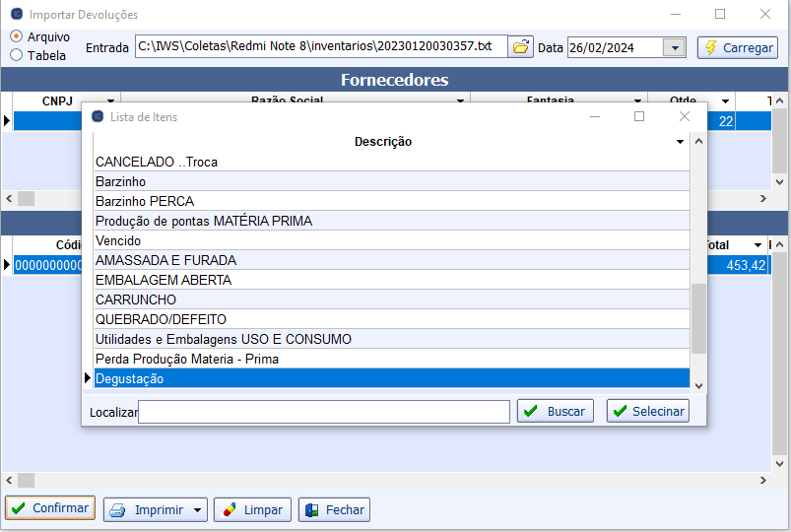Click Buscar in the Lista de Itens dialog
The height and width of the screenshot is (532, 791).
[555, 411]
